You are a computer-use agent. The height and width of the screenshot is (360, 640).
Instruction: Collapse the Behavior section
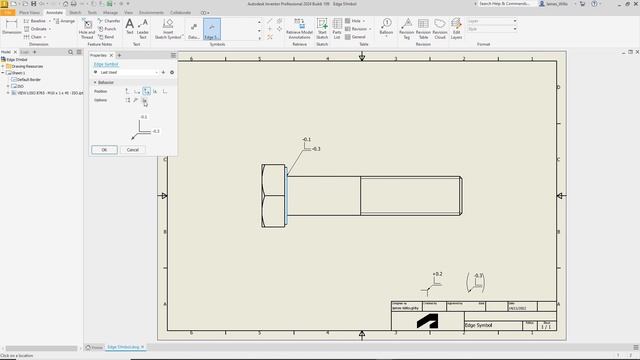95,82
